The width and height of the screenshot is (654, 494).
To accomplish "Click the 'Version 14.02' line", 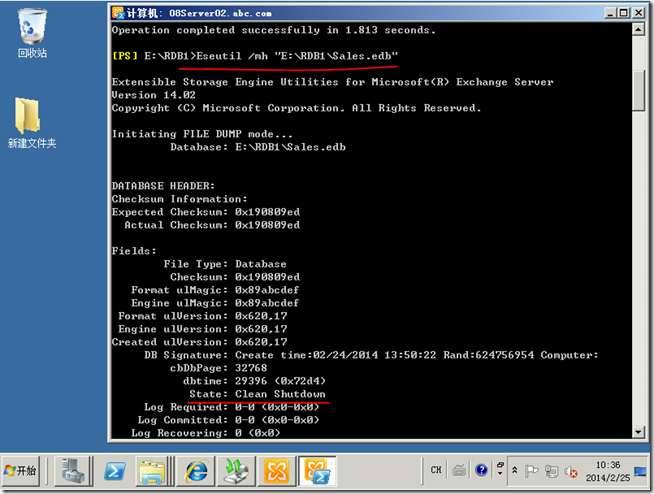I will coord(153,95).
